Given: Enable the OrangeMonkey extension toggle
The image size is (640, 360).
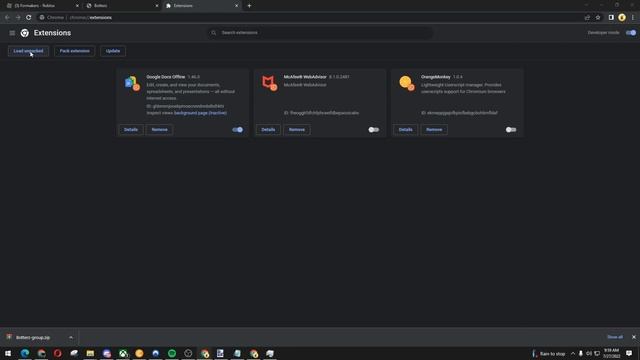Looking at the screenshot, I should point(511,130).
